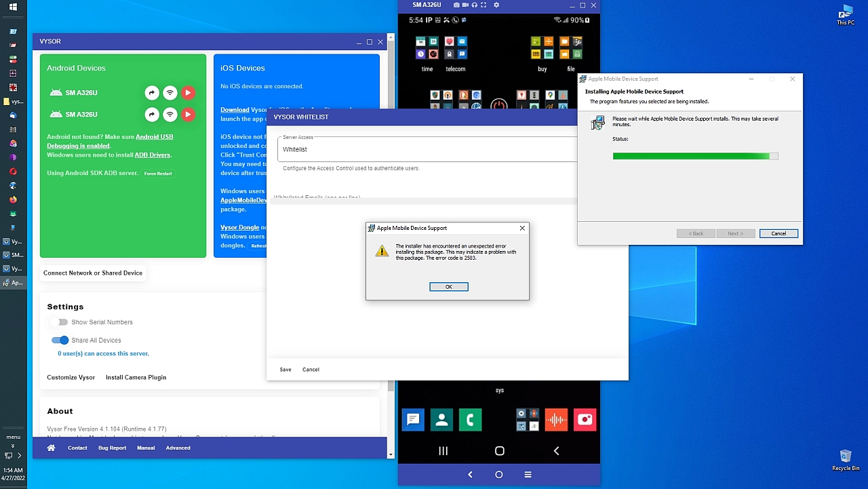Click Opera icon in taskbar

point(13,172)
